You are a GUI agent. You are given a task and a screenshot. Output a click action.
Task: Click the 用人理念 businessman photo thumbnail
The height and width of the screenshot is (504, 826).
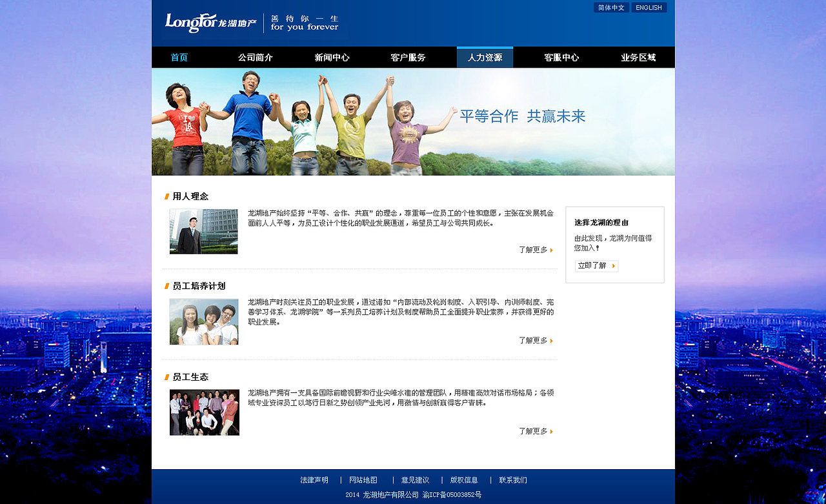pyautogui.click(x=203, y=231)
